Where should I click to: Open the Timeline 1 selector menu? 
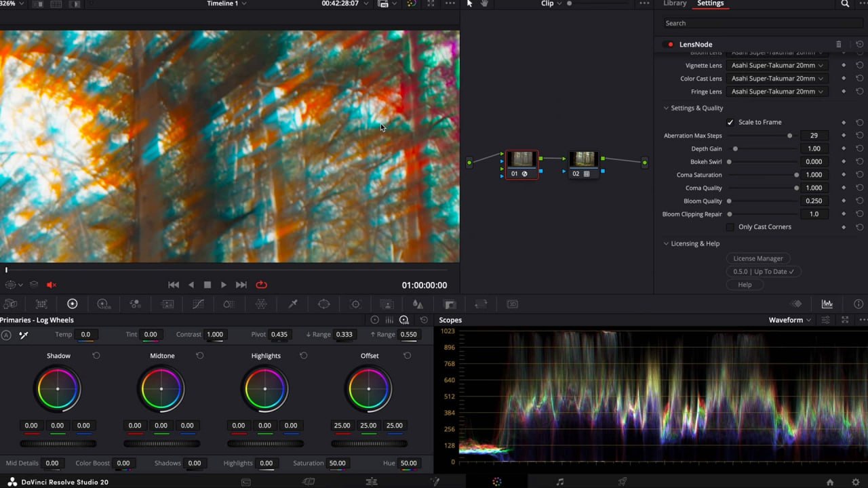(x=226, y=3)
